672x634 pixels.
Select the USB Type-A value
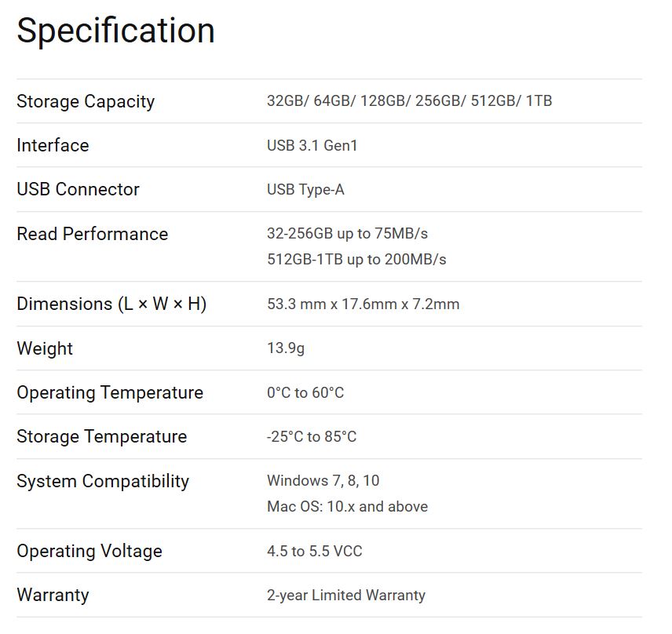(305, 190)
